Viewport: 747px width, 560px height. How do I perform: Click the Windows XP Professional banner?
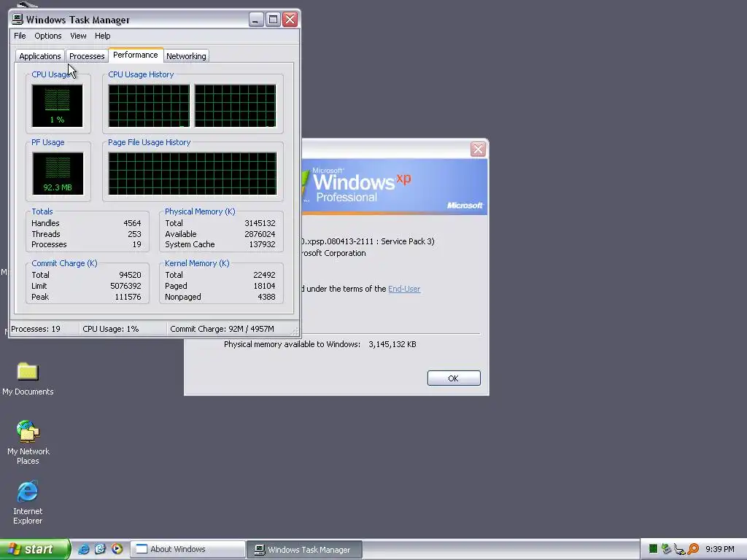[395, 186]
